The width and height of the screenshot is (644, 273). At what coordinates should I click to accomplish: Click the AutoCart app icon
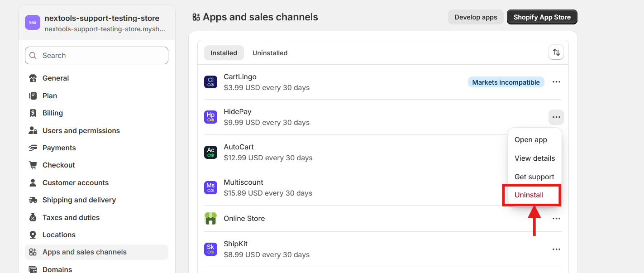tap(210, 153)
